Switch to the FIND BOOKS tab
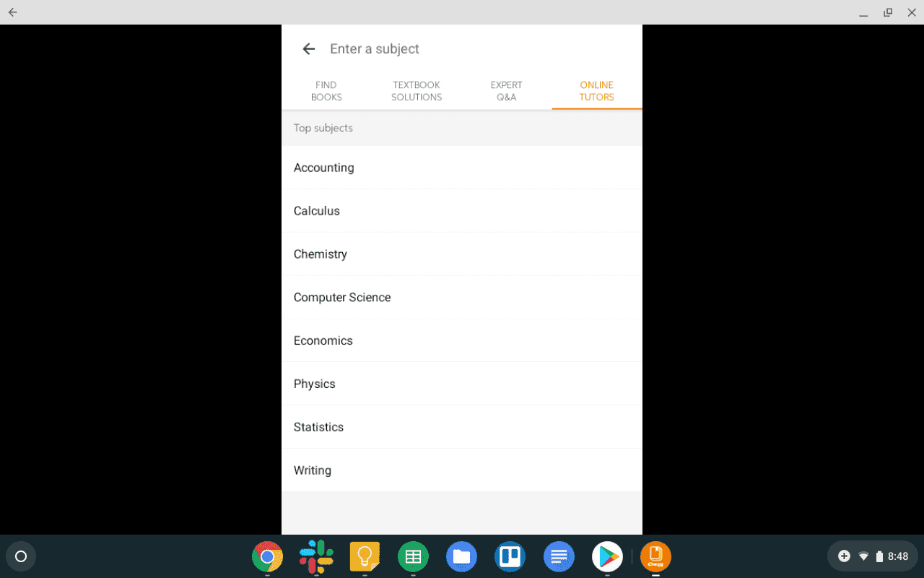Screen dimensions: 924x578 click(x=326, y=91)
